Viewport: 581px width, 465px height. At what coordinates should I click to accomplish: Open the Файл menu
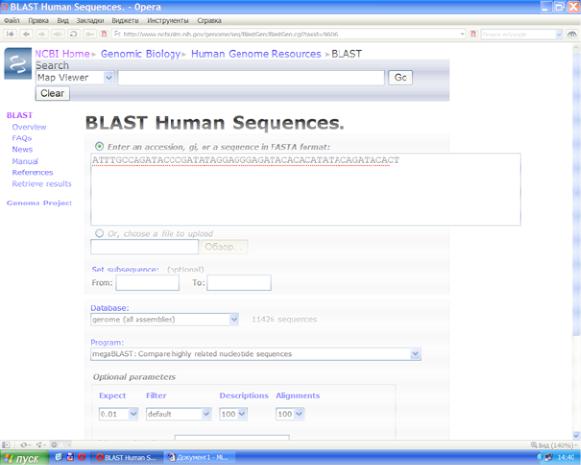coord(11,20)
